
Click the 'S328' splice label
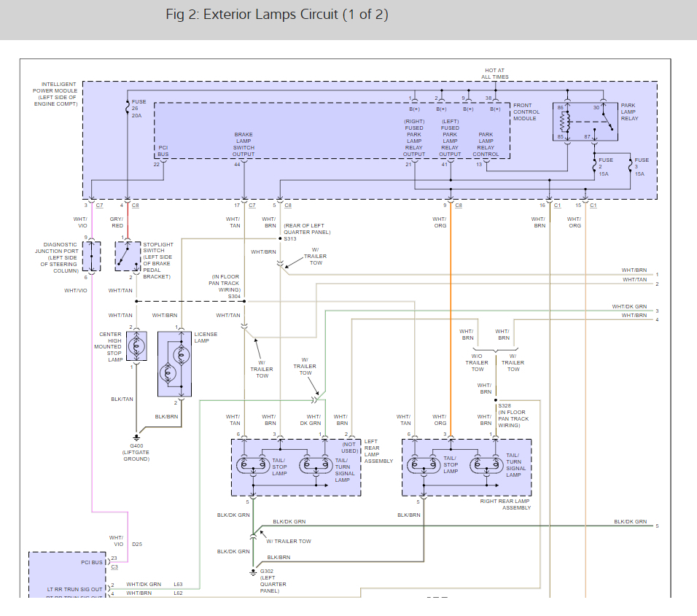click(x=505, y=406)
